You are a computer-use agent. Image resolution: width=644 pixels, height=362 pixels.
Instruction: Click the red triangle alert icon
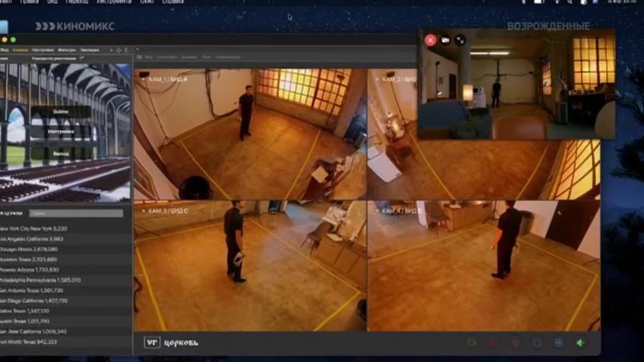point(493,342)
